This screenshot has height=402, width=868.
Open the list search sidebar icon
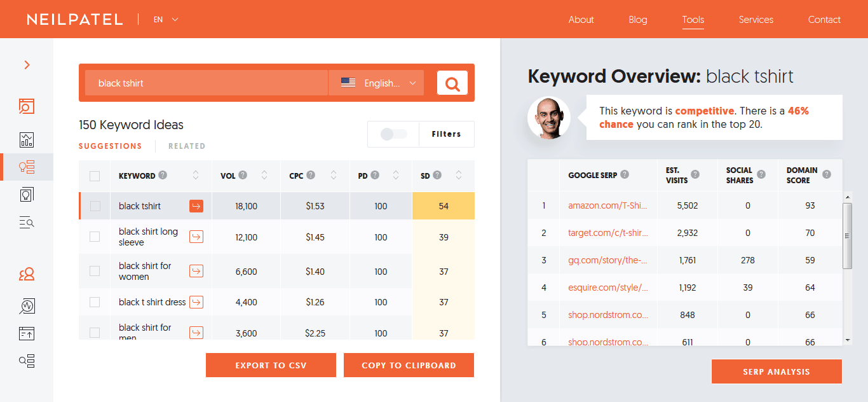coord(27,222)
